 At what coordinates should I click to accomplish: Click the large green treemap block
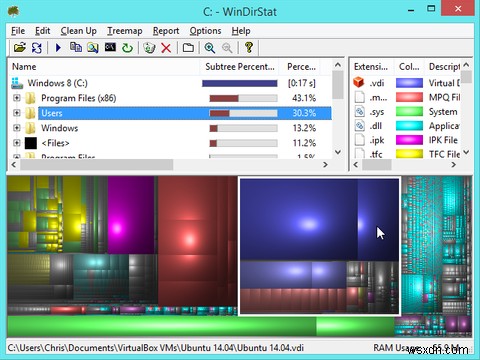pos(162,326)
